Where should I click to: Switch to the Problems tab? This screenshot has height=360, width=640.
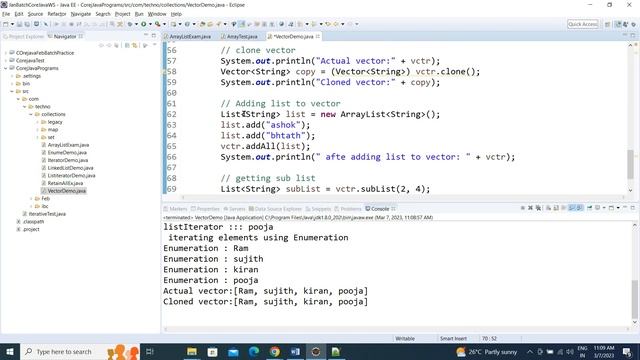click(348, 209)
